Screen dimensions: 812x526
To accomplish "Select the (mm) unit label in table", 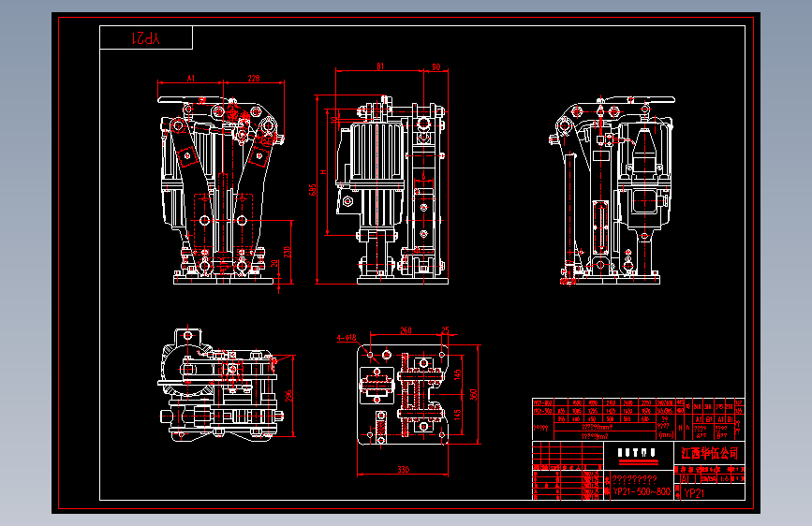I will pos(666,435).
